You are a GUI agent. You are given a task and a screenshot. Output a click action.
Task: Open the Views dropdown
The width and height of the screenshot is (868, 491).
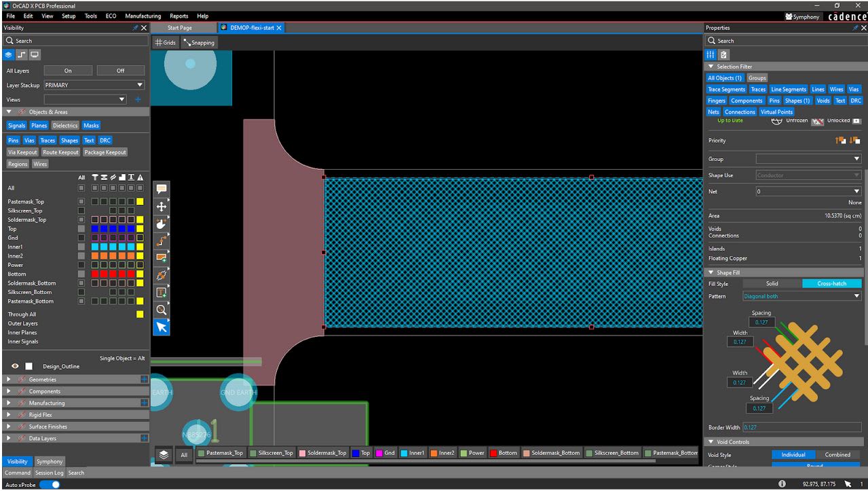click(x=86, y=99)
